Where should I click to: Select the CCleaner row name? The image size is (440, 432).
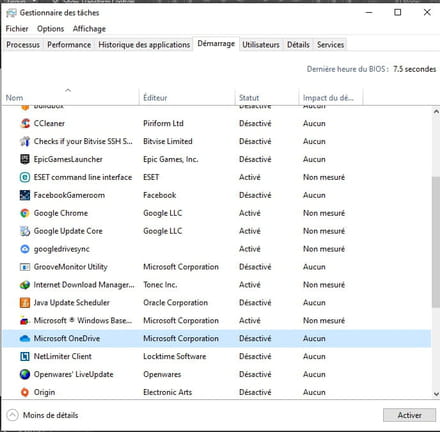[49, 123]
